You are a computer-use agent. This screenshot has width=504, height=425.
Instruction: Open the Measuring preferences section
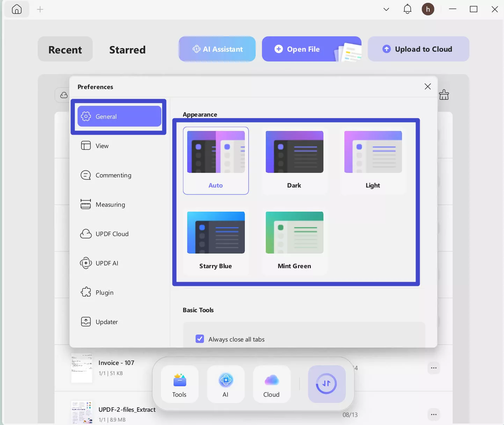coord(119,204)
